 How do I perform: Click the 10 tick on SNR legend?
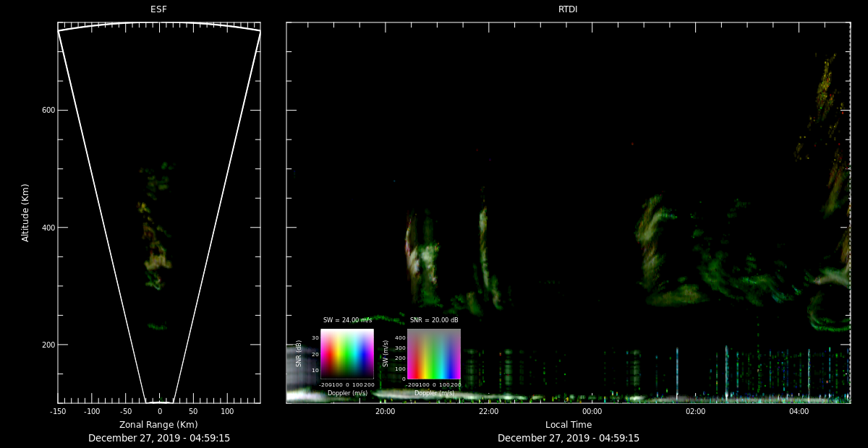point(315,370)
